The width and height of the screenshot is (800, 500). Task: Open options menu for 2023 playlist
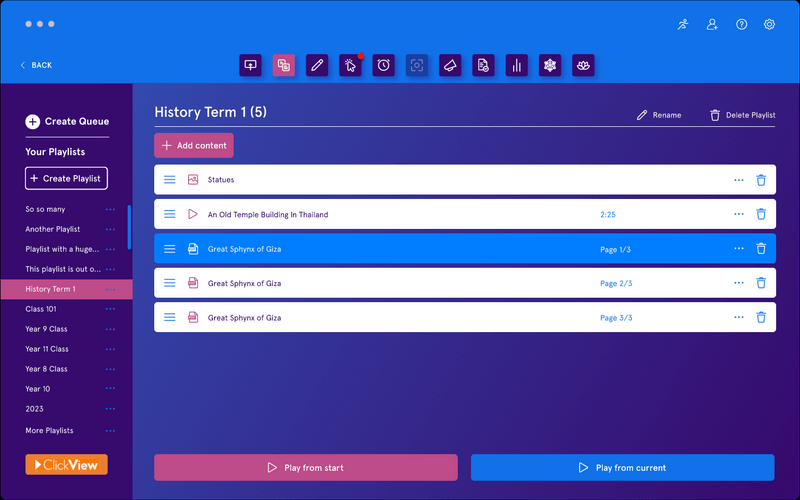(110, 409)
